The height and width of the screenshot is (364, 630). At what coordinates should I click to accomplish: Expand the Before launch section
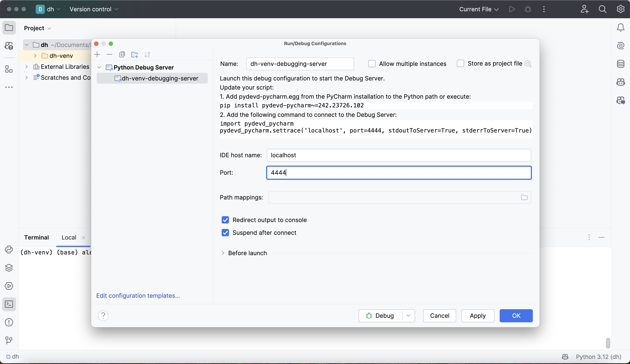[x=223, y=253]
